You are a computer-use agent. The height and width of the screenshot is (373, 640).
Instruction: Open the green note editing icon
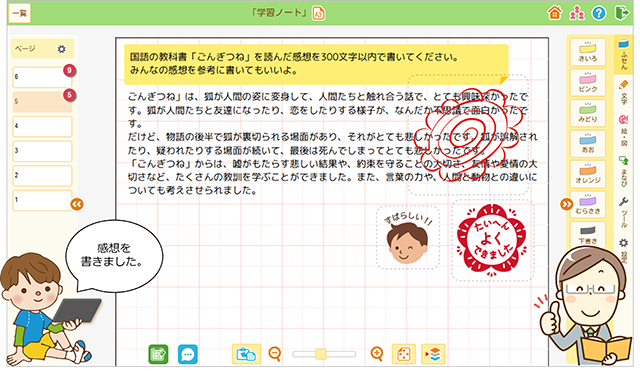(158, 354)
